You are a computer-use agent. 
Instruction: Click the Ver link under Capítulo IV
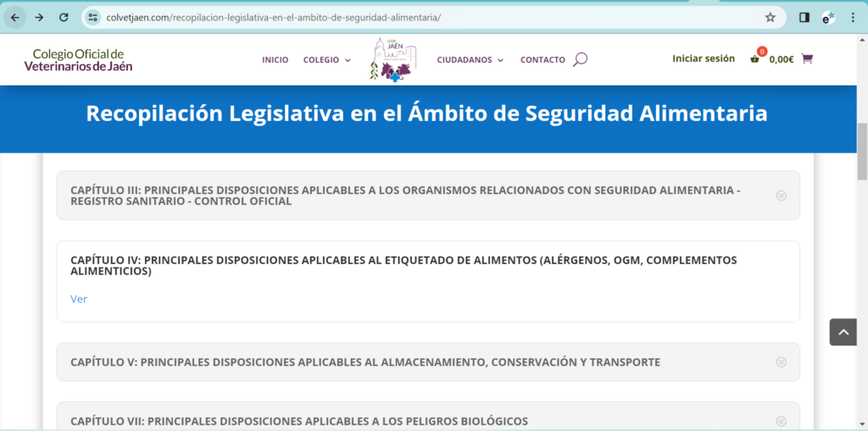pos(79,299)
